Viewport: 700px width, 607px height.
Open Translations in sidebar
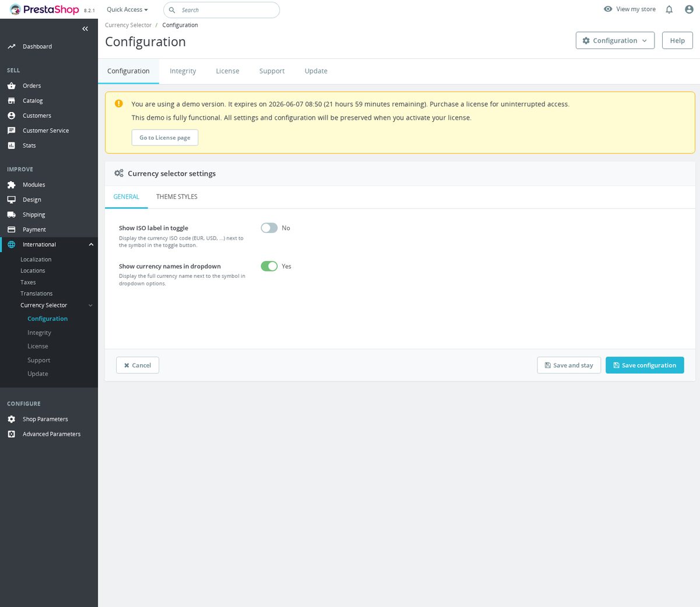(37, 294)
